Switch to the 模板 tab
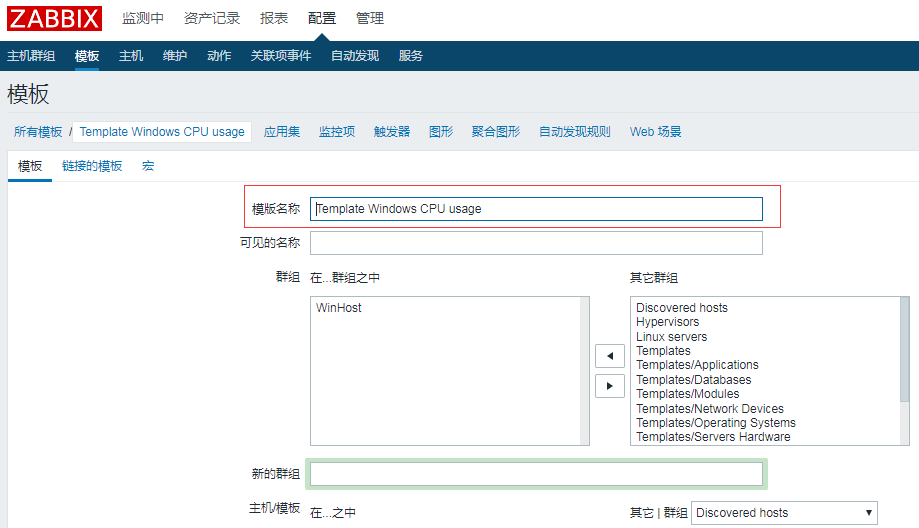919x528 pixels. 30,166
